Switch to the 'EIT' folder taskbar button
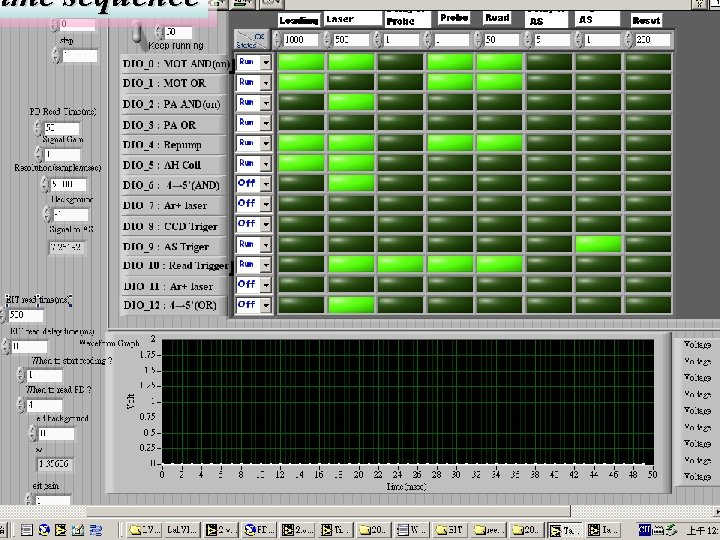This screenshot has height=540, width=720. pyautogui.click(x=450, y=530)
